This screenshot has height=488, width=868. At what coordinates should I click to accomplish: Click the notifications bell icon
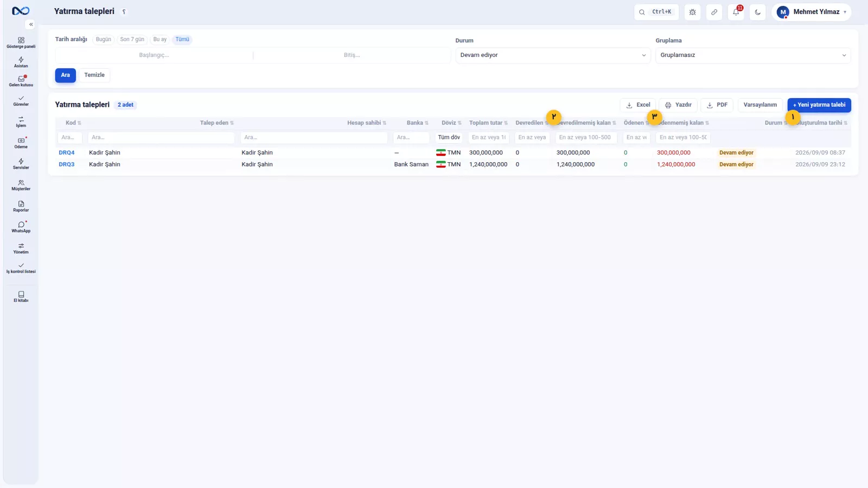pos(736,12)
